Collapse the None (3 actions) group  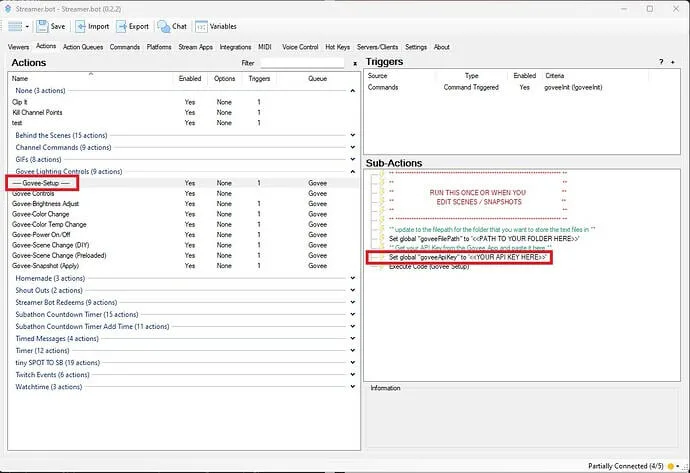pyautogui.click(x=352, y=91)
